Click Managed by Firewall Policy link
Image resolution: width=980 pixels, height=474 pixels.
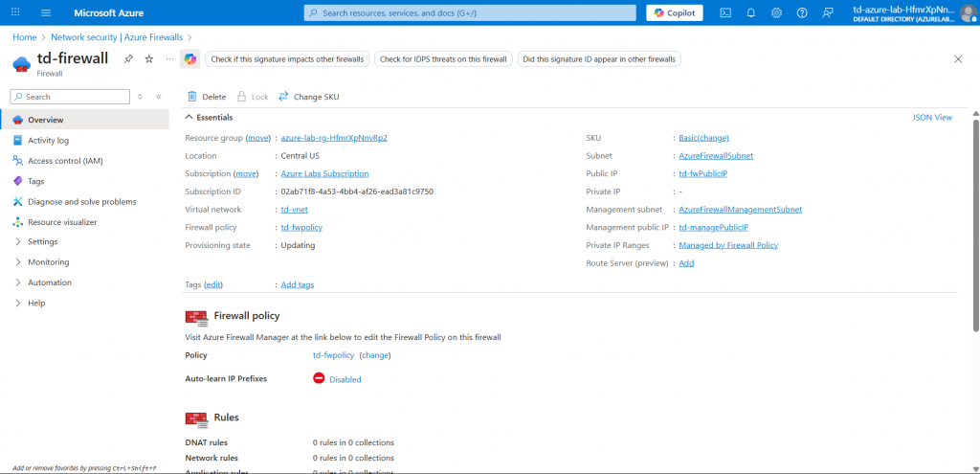coord(728,245)
